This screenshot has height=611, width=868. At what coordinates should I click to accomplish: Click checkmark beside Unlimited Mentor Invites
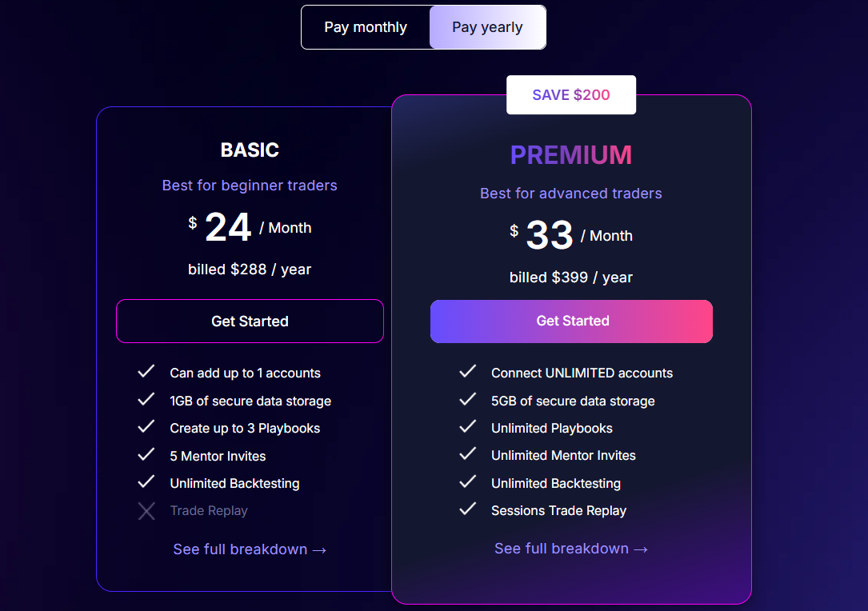click(468, 454)
